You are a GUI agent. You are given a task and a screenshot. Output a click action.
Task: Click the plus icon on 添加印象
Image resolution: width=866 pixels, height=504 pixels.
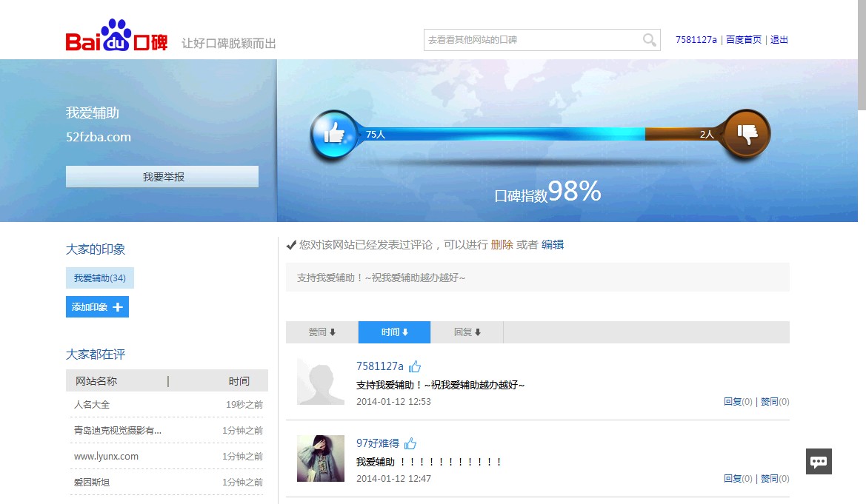pyautogui.click(x=118, y=307)
